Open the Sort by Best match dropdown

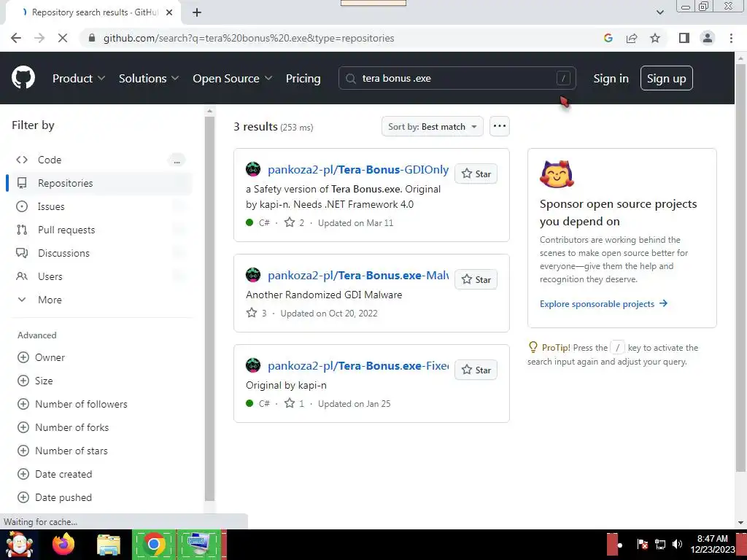point(432,127)
